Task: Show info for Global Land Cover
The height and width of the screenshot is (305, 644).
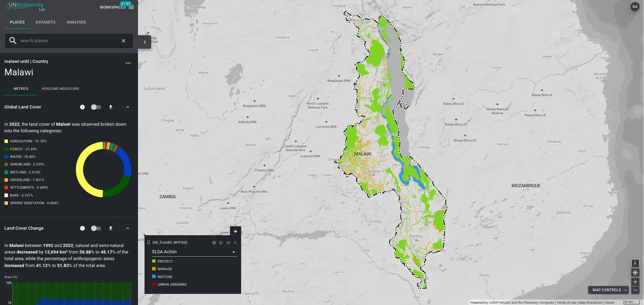Action: pyautogui.click(x=82, y=107)
